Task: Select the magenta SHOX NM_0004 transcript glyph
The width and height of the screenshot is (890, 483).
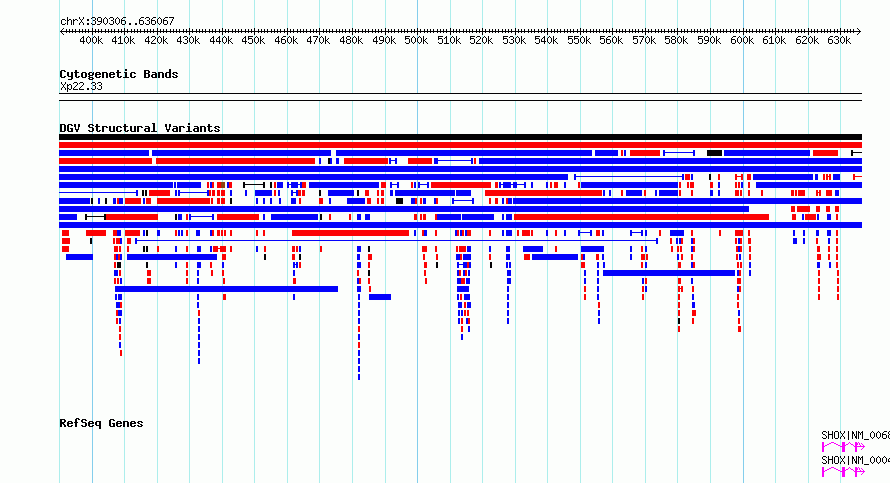Action: pos(843,472)
